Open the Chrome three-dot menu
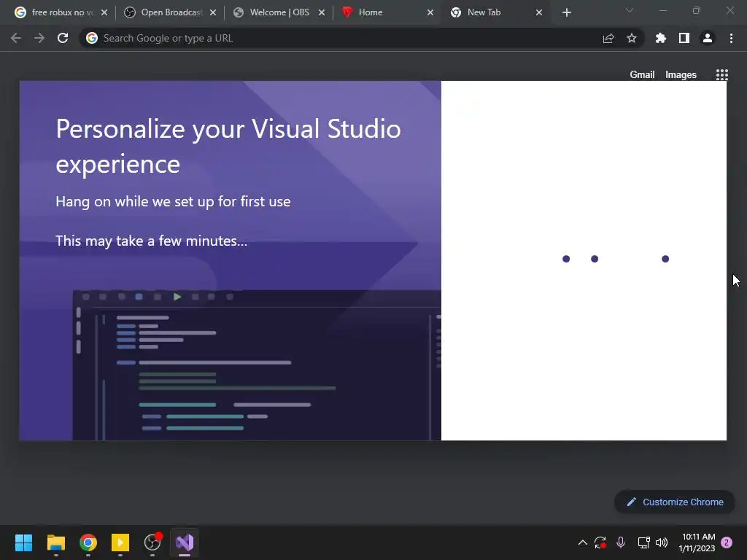 click(731, 38)
